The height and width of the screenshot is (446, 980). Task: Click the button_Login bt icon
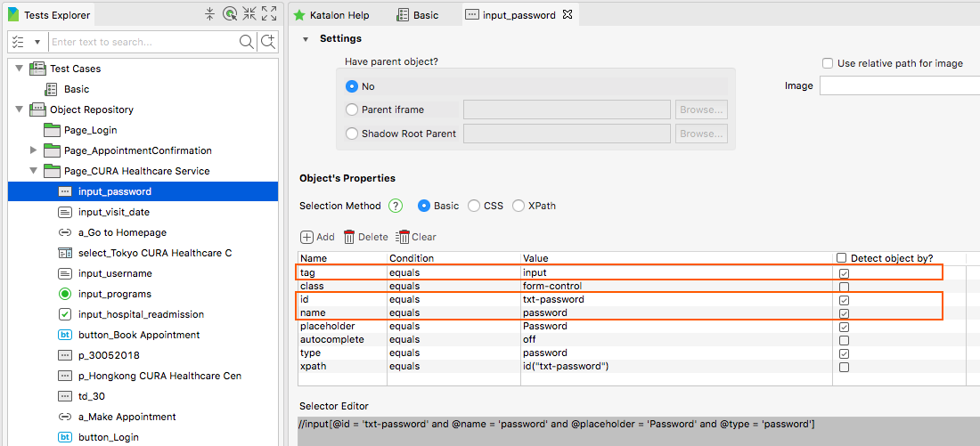click(65, 437)
